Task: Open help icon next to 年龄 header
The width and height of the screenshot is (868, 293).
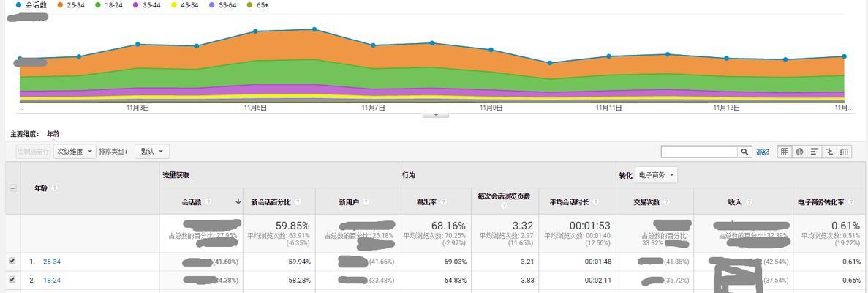Action: (54, 188)
